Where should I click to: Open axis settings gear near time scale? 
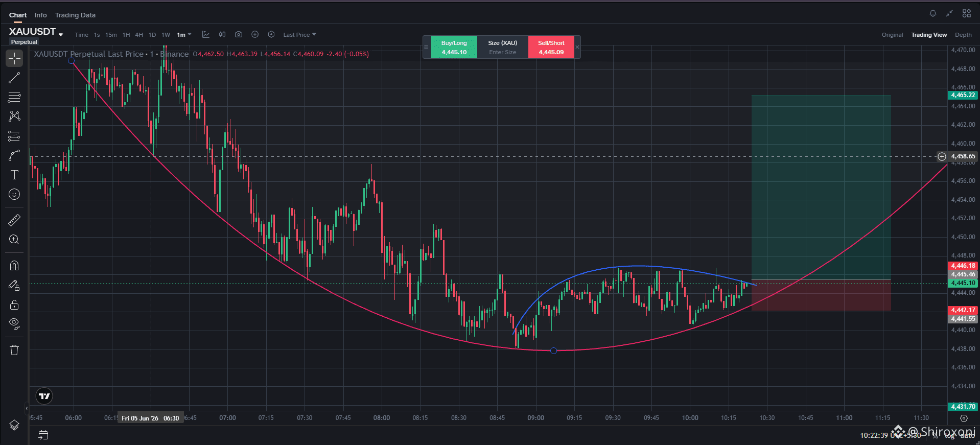[964, 418]
